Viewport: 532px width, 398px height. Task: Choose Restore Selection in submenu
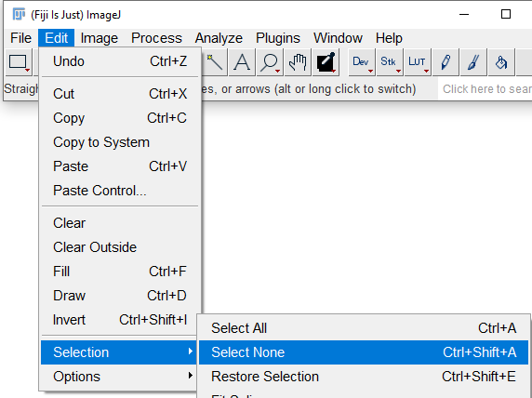click(364, 377)
